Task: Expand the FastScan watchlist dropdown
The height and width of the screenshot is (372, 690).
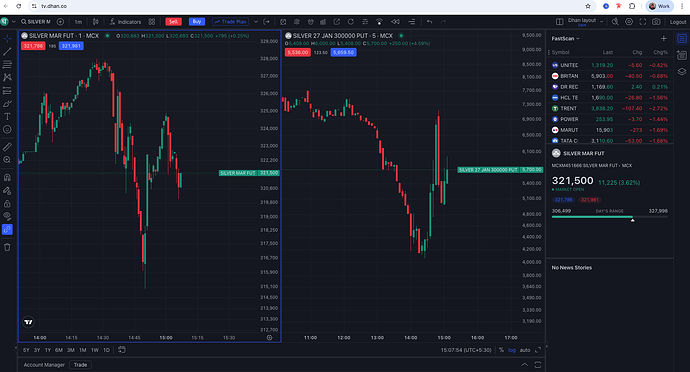Action: 565,39
